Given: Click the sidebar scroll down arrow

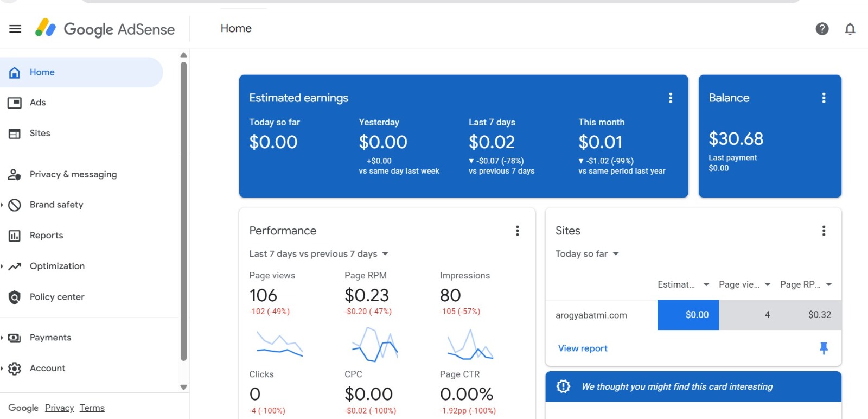Looking at the screenshot, I should coord(183,387).
